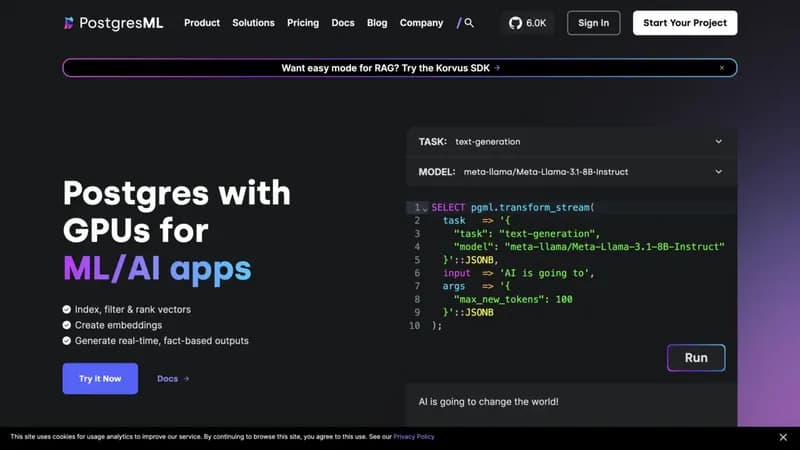Click 'AI is going to change the world!' output

pos(488,402)
